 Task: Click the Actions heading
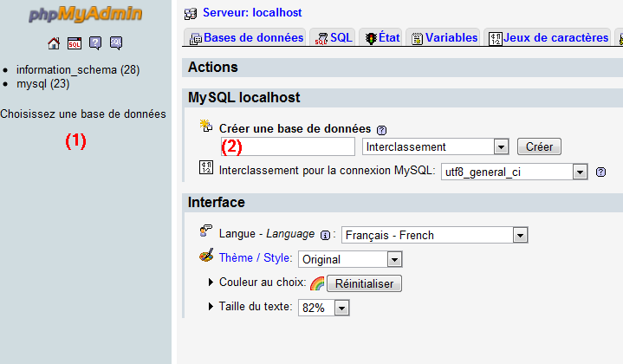213,67
